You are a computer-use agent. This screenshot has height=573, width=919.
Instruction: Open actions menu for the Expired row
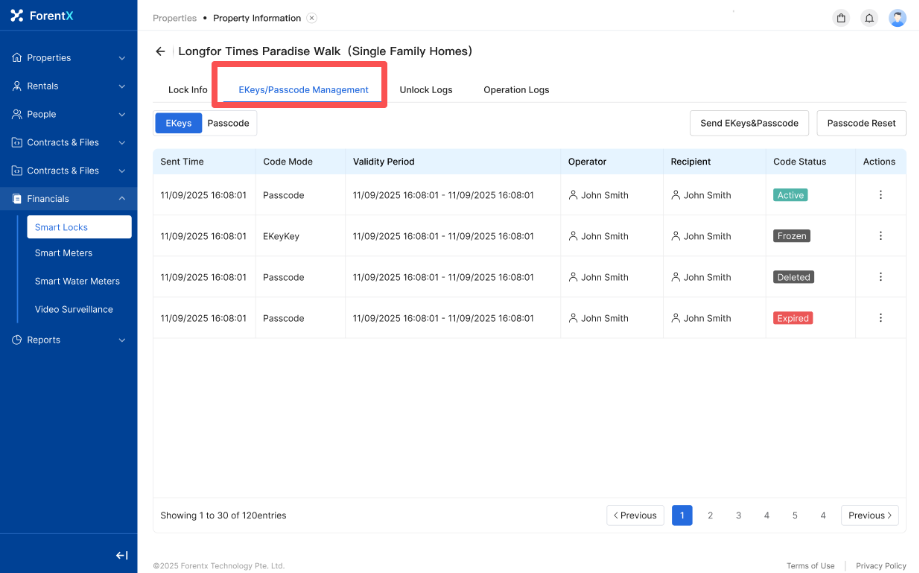point(880,318)
